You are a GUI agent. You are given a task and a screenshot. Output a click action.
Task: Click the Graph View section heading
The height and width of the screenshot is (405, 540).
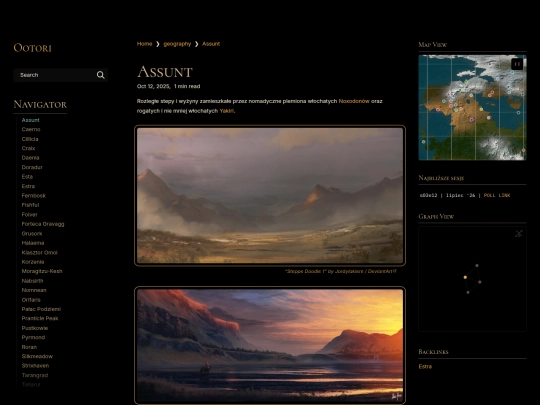point(436,217)
